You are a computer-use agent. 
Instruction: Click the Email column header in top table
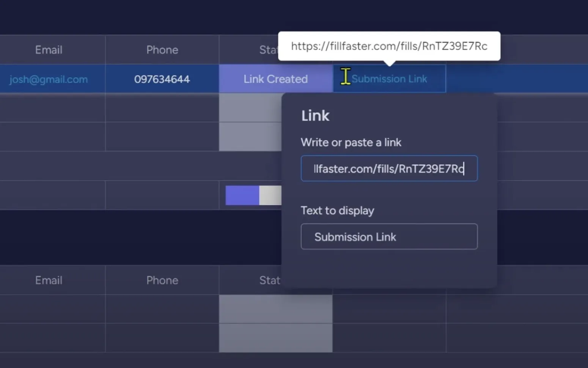pos(49,50)
